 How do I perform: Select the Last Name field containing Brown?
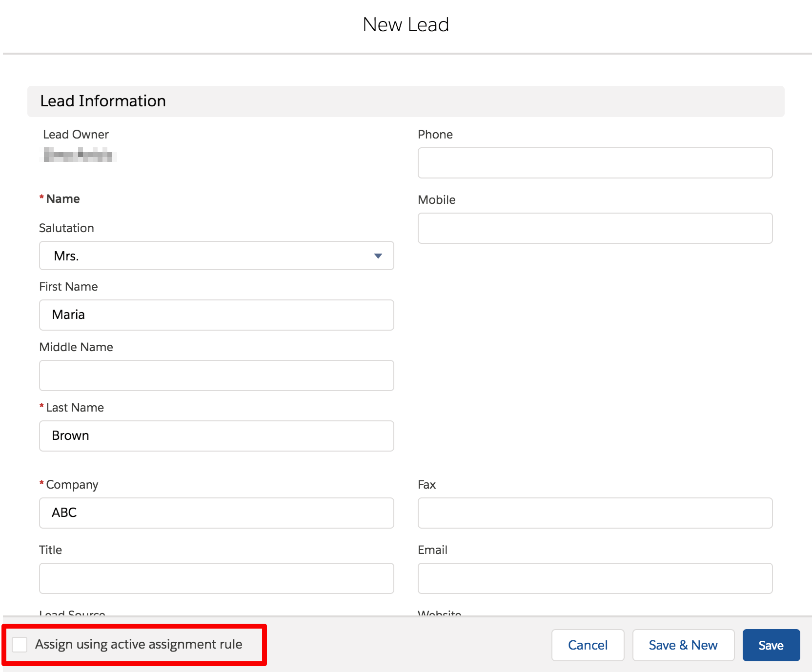click(x=216, y=435)
